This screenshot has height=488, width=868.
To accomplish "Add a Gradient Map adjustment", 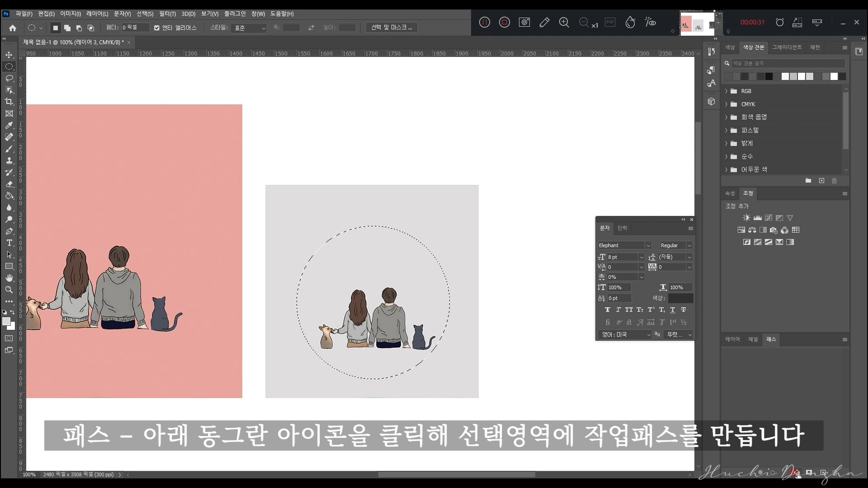I will (791, 243).
